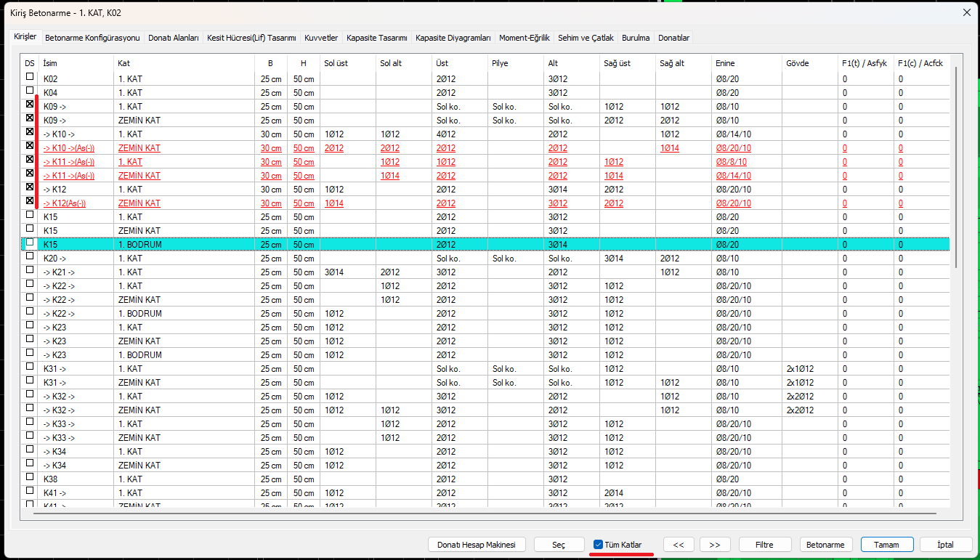Click the Seç button

tap(559, 545)
